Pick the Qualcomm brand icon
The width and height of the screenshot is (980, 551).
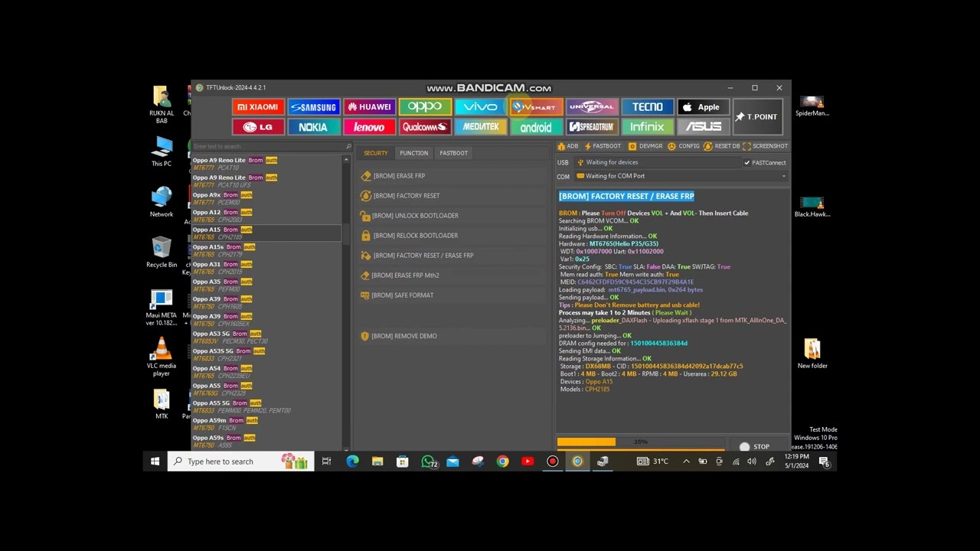click(x=425, y=127)
